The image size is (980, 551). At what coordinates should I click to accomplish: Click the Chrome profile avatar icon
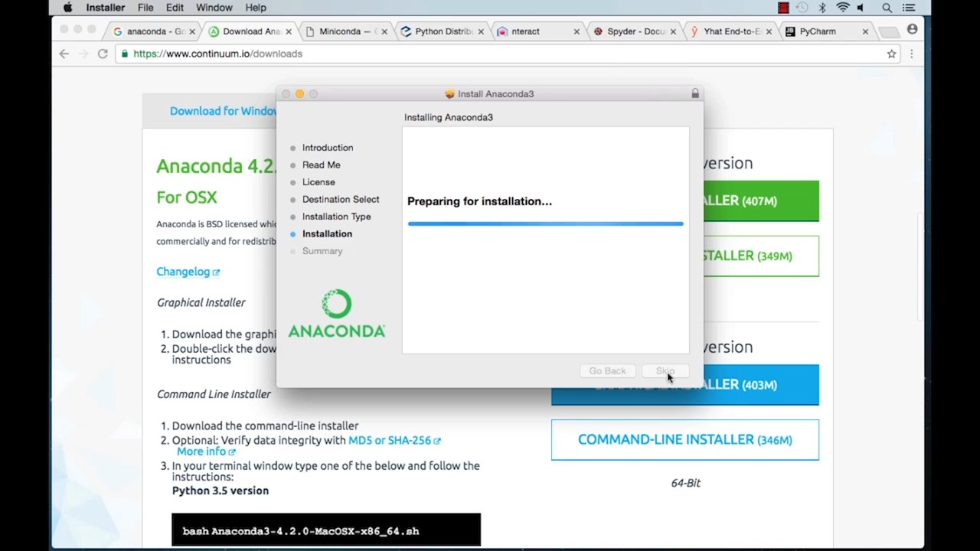click(912, 29)
